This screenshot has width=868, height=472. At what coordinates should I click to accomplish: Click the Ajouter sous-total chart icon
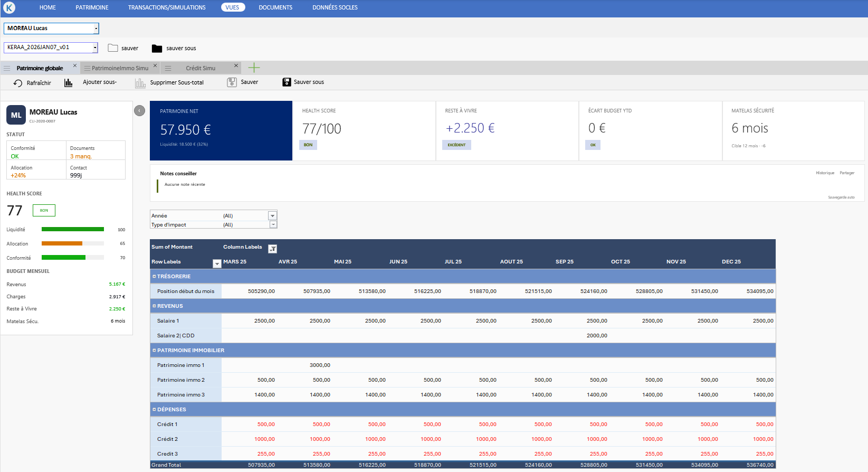tap(69, 83)
